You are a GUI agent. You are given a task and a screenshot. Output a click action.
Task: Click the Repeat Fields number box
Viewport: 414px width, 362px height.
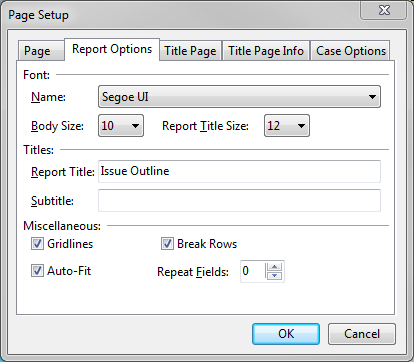click(253, 271)
